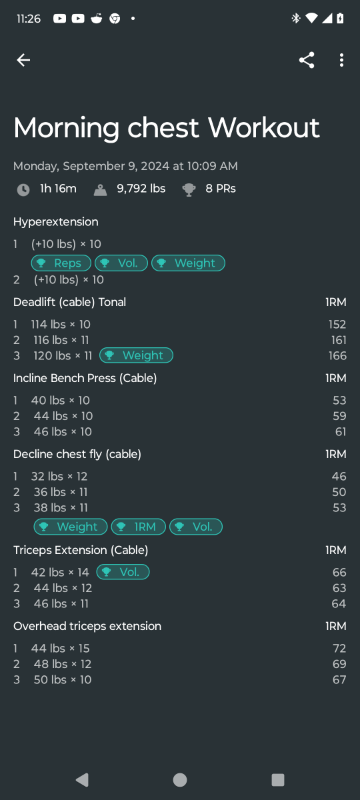Tap the Android home circle button

pos(180,780)
